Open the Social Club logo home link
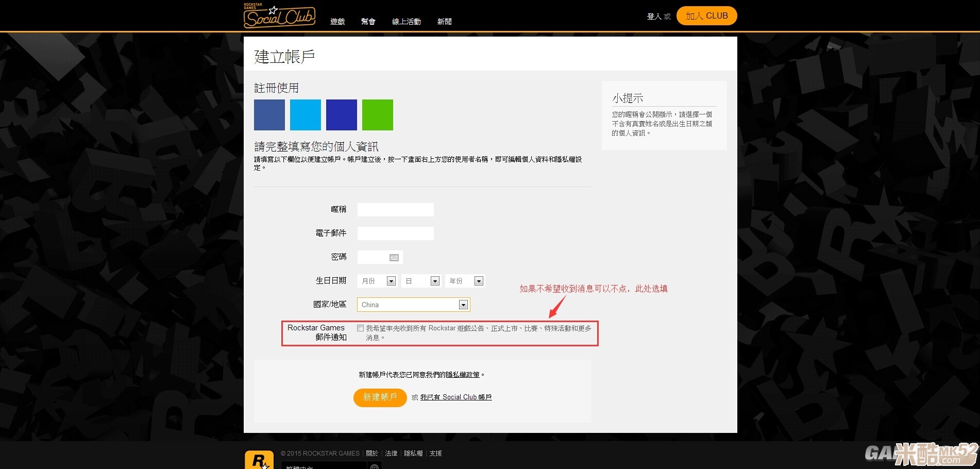The image size is (980, 469). 279,16
